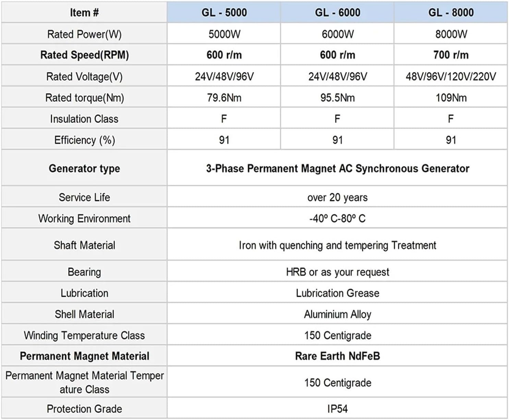Image resolution: width=509 pixels, height=420 pixels.
Task: Click the GL - 8000 column header
Action: 451,13
